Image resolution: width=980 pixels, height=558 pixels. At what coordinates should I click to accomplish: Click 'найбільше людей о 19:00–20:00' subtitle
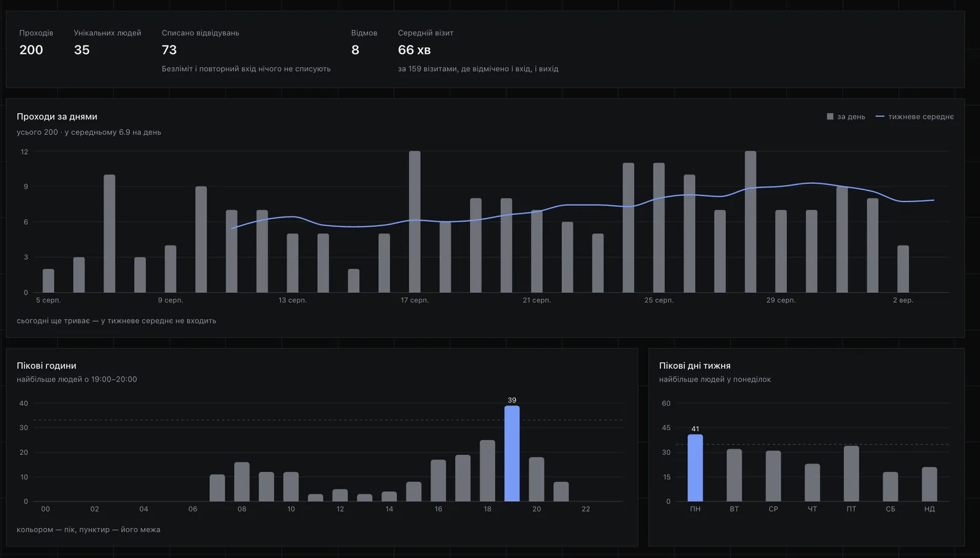[x=77, y=380]
